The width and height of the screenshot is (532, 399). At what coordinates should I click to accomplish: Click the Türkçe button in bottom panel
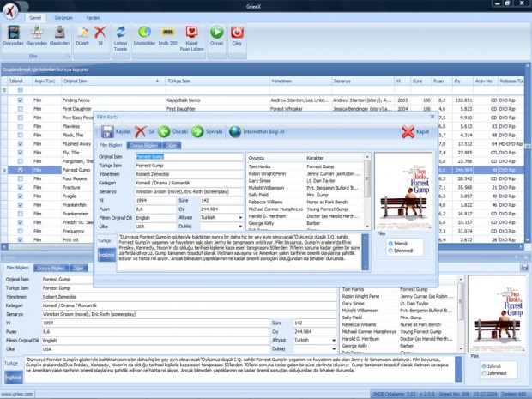[x=11, y=363]
